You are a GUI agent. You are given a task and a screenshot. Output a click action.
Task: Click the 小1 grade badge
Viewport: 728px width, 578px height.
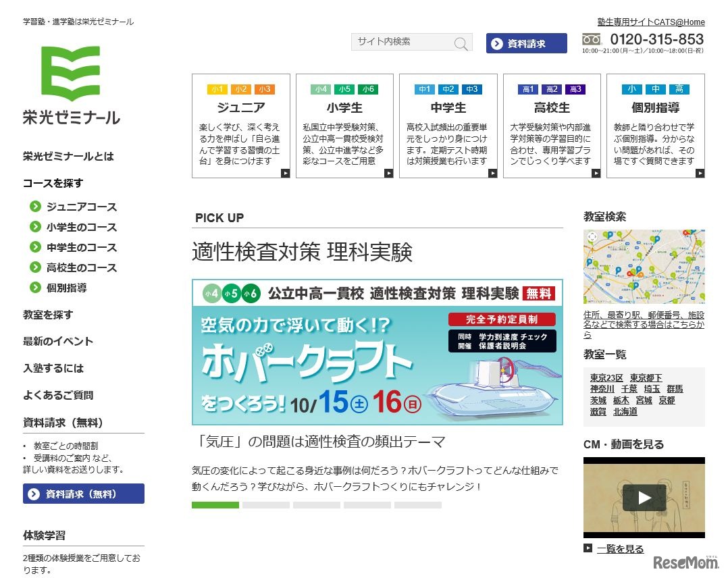point(217,89)
